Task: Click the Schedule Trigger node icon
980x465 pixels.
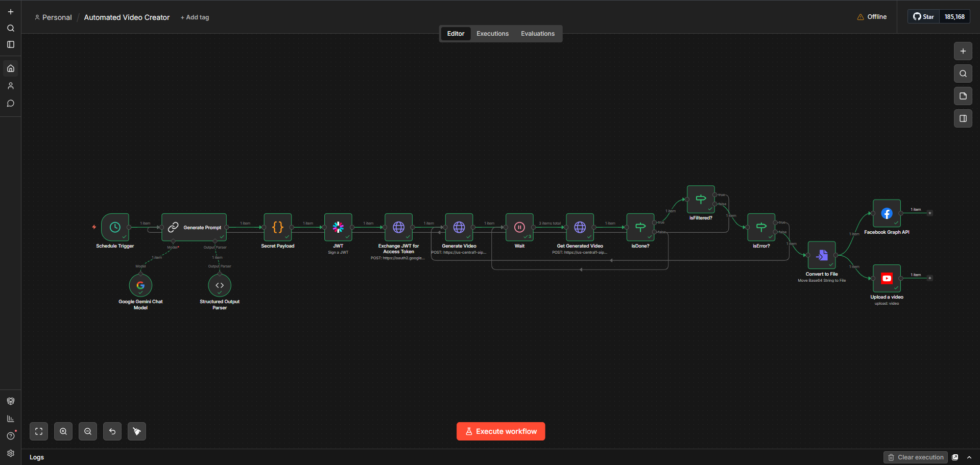Action: [x=115, y=227]
